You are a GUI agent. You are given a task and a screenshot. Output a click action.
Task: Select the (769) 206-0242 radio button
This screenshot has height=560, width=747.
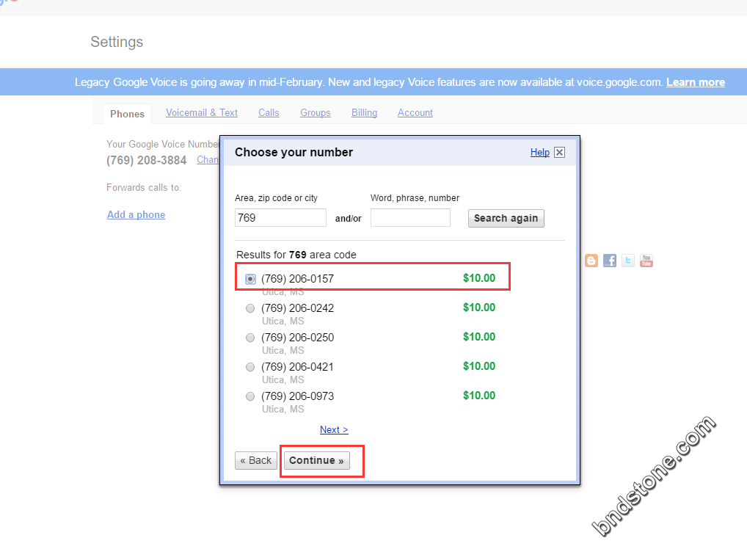coord(250,308)
